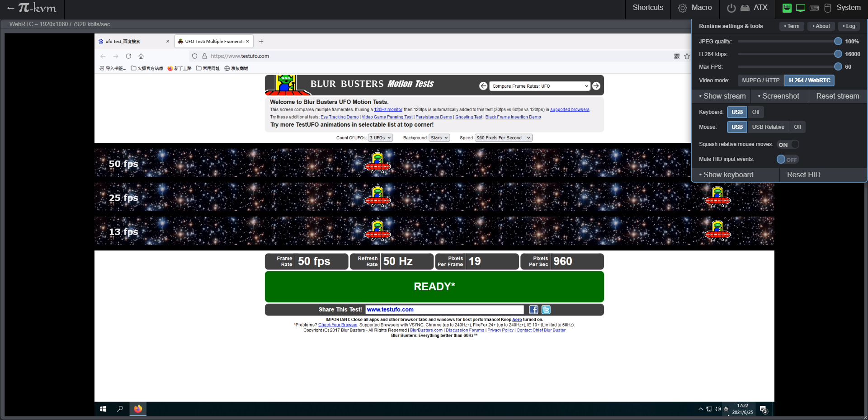Click Show stream button

pyautogui.click(x=722, y=96)
